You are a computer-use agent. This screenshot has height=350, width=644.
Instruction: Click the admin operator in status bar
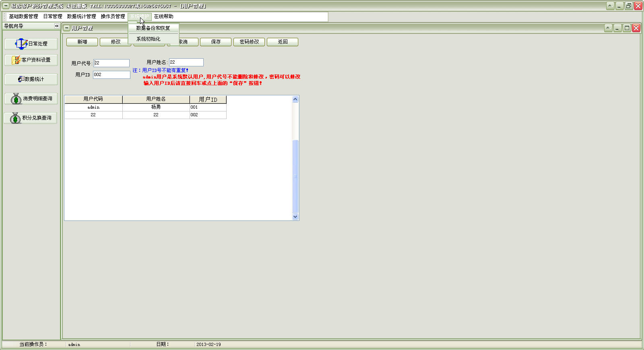(74, 345)
